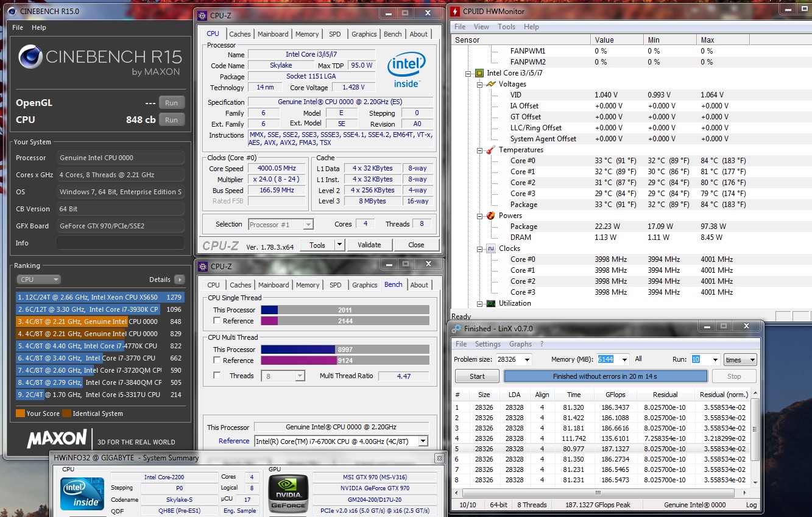Viewport: 812px width, 517px height.
Task: Click Run next to the Cinebench CPU score
Action: (x=172, y=120)
